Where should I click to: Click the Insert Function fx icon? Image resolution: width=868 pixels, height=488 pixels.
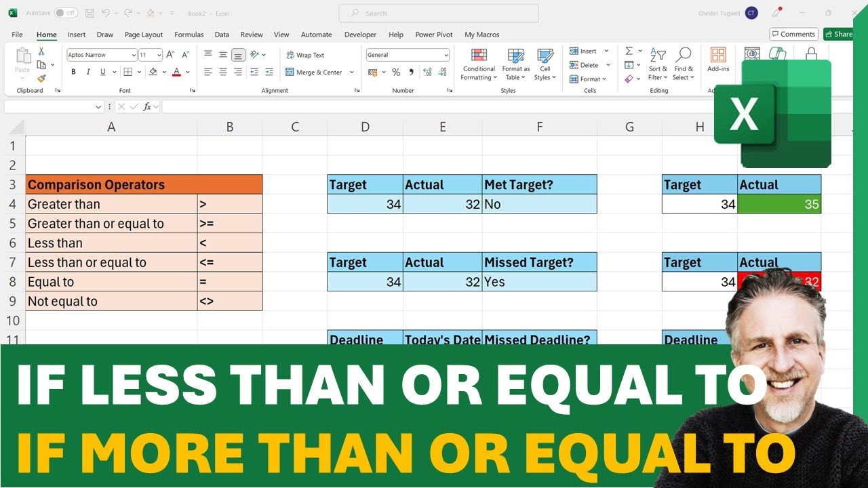click(147, 106)
